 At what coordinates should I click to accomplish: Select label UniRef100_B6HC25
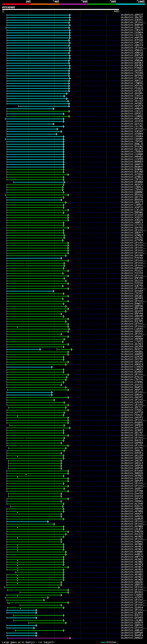click(132, 119)
